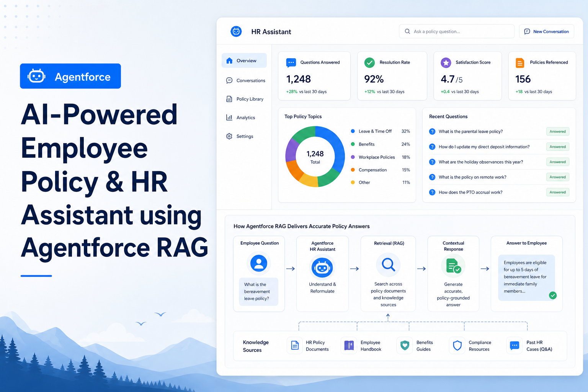Click the Satisfaction Score star icon
Screen dimensions: 588x392
tap(446, 62)
